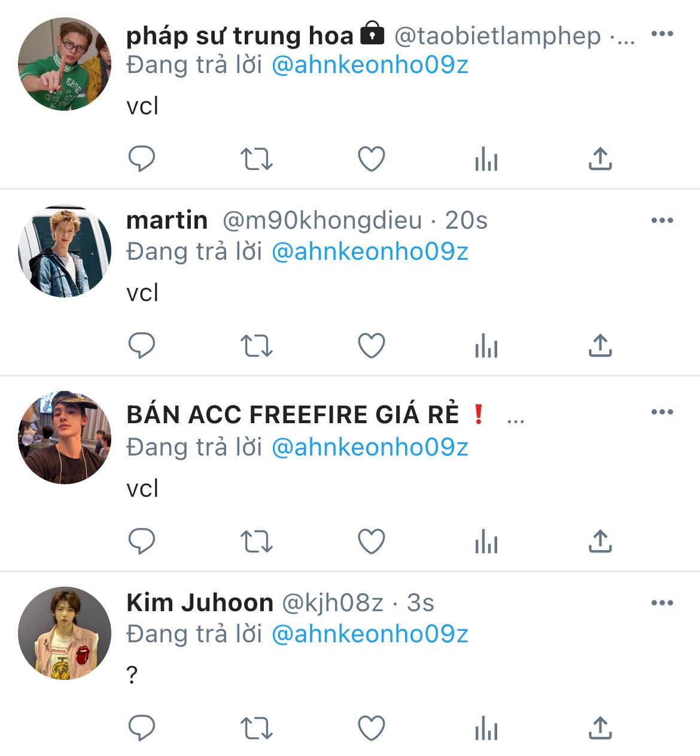Open martin's profile picture
Viewport: 700px width, 756px height.
65,251
